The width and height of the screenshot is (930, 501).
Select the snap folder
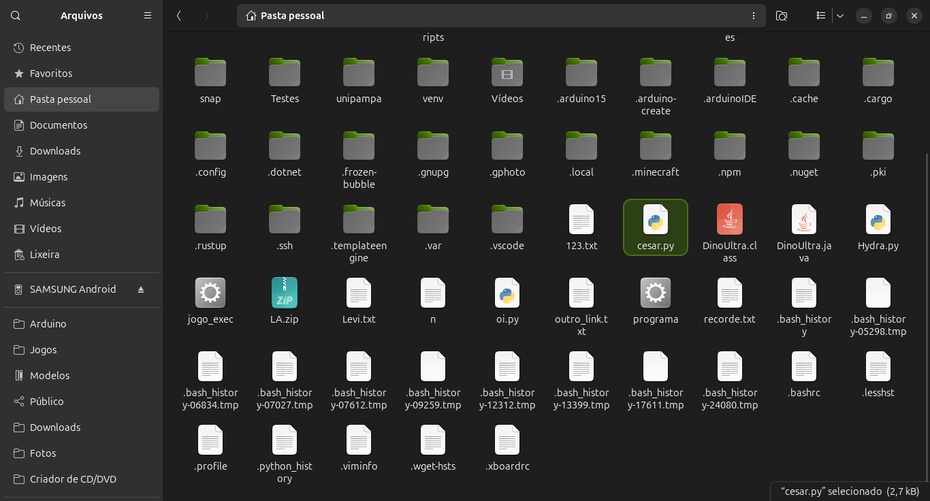coord(210,81)
